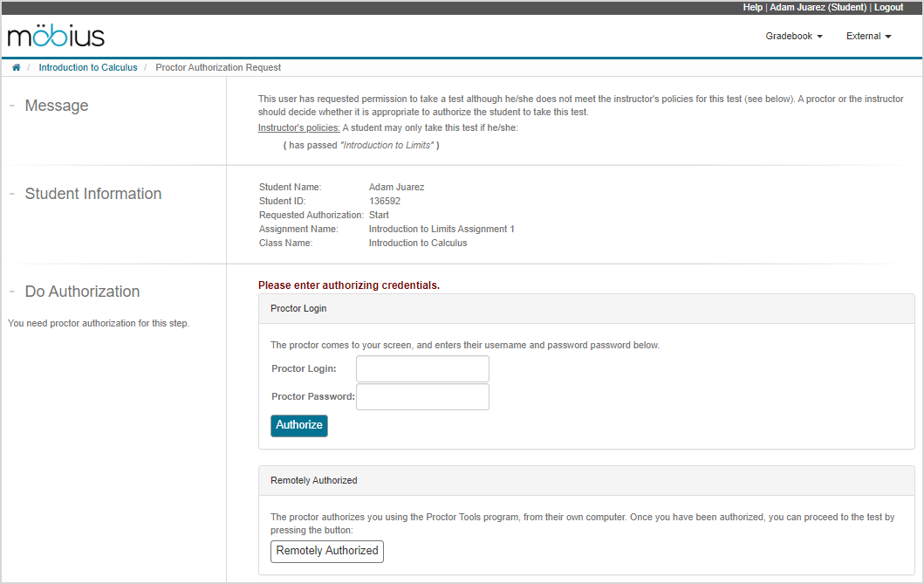Navigate to Introduction to Calculus breadcrumb
The height and width of the screenshot is (584, 924).
[x=87, y=67]
